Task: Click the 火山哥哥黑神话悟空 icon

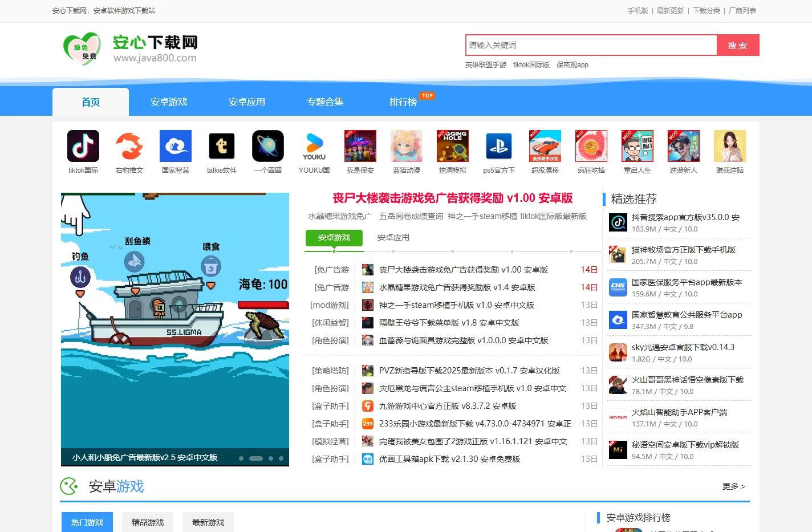Action: [618, 385]
